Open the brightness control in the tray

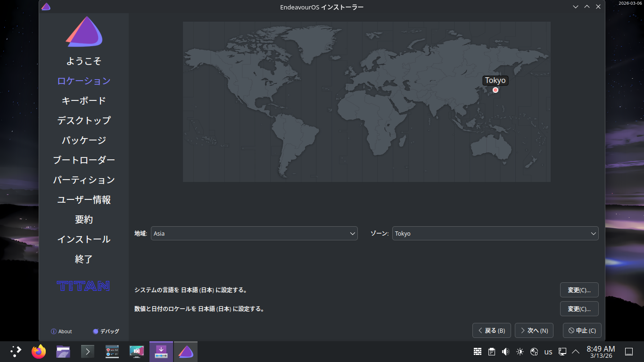click(520, 351)
